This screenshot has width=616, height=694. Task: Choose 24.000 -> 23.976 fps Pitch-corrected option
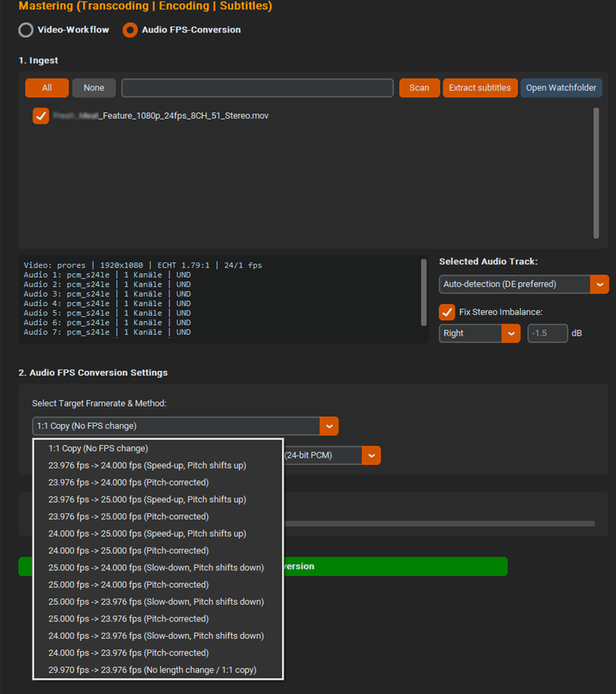point(158,653)
